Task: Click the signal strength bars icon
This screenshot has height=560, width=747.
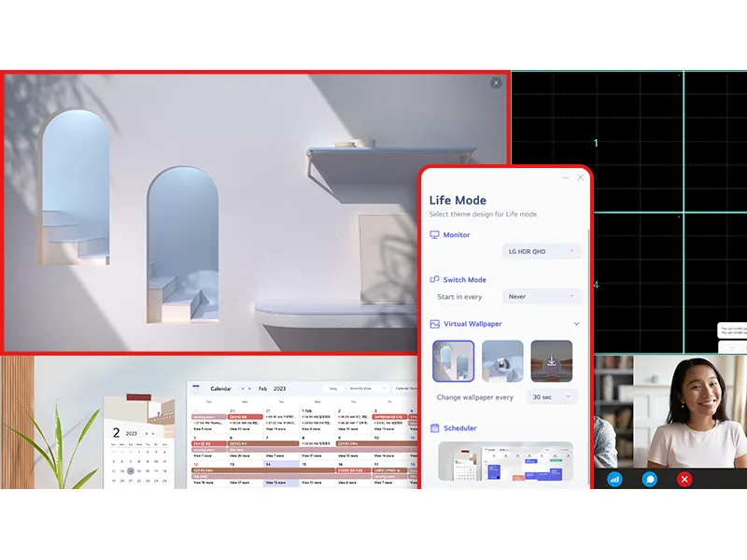Action: [x=614, y=479]
